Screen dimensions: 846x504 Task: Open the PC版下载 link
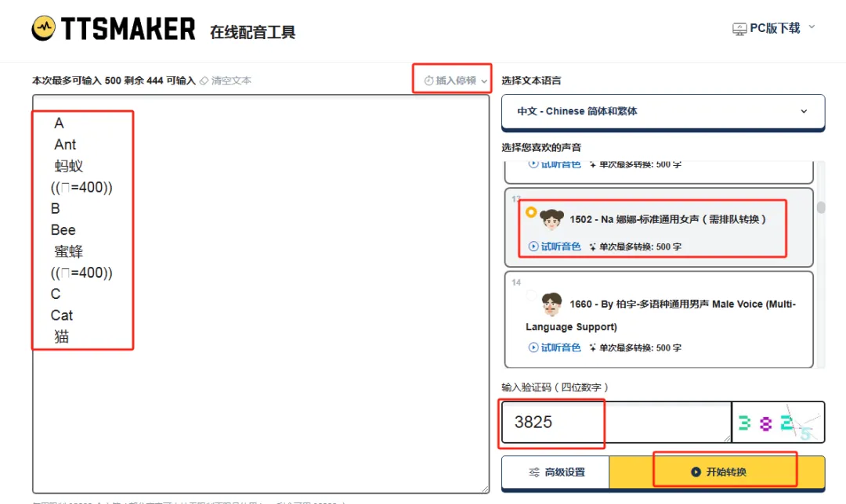click(x=774, y=28)
